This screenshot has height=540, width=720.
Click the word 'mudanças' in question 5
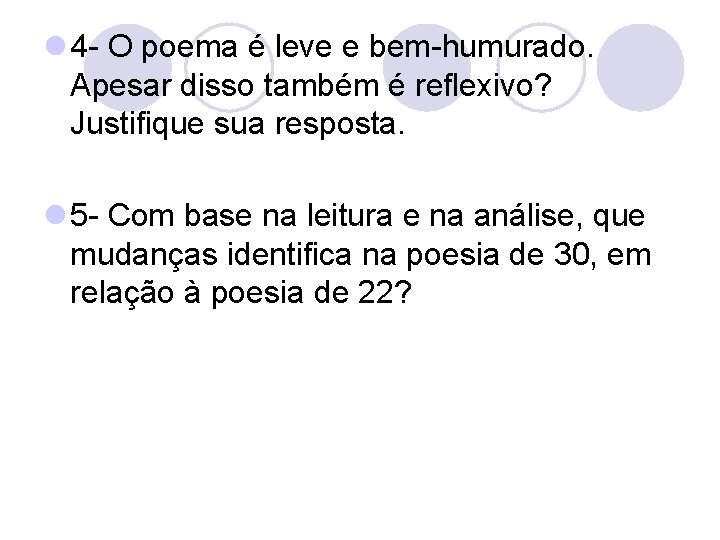click(144, 255)
